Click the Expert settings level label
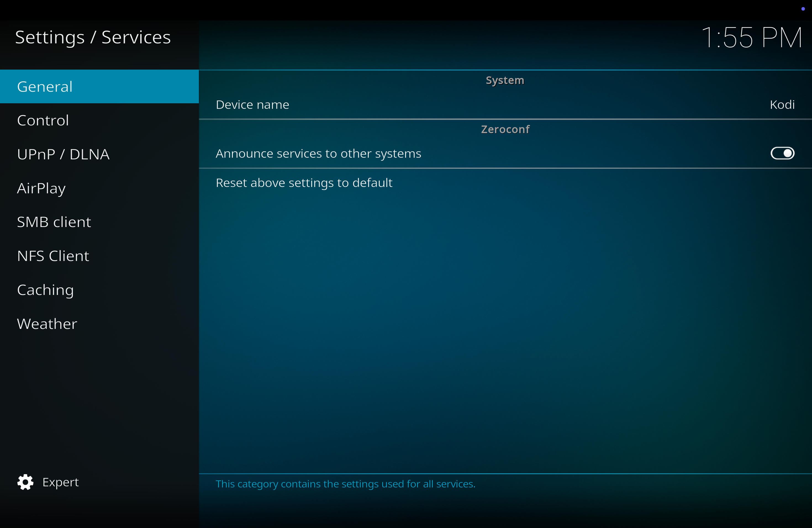 point(60,482)
